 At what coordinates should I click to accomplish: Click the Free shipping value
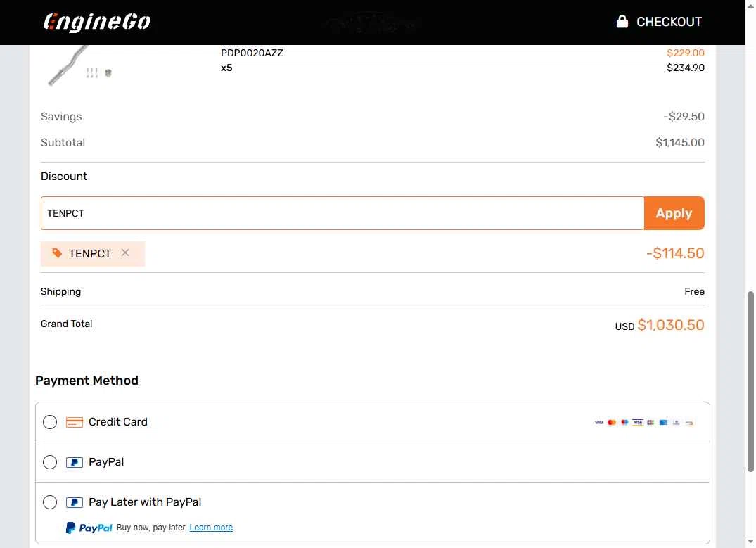point(694,291)
